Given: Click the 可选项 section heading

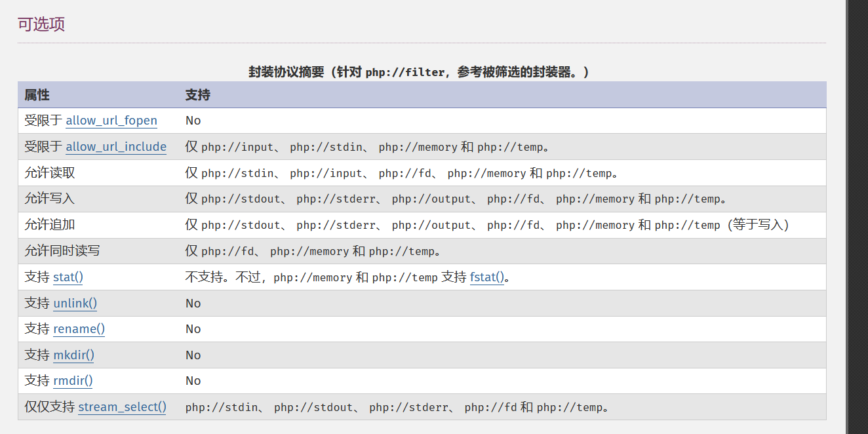Looking at the screenshot, I should coord(41,25).
